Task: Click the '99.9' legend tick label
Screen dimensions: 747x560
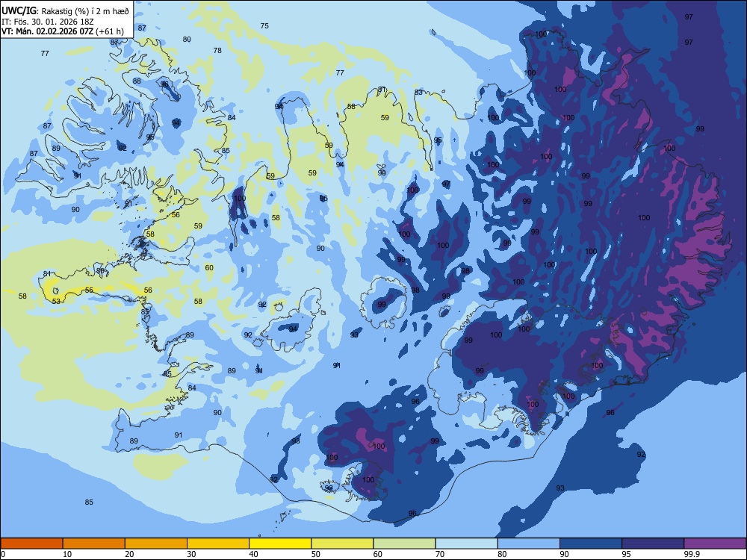Action: (691, 554)
